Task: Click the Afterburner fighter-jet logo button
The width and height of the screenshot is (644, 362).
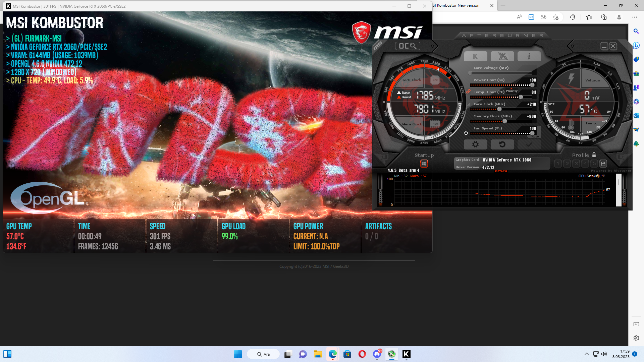Action: coord(502,56)
